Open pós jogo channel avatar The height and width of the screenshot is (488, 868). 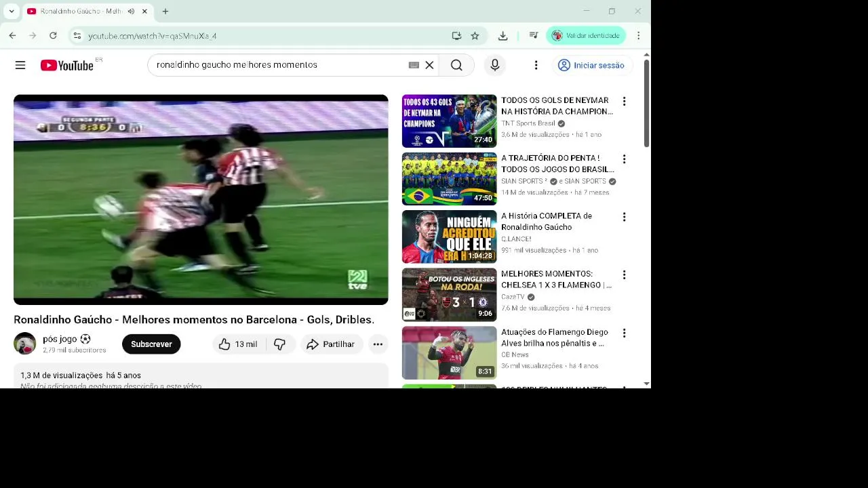pos(25,344)
